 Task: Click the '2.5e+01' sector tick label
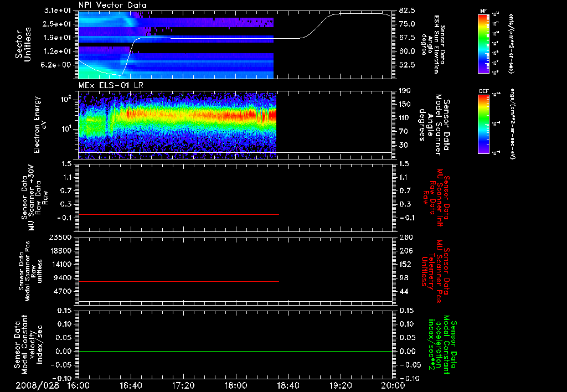pyautogui.click(x=58, y=24)
